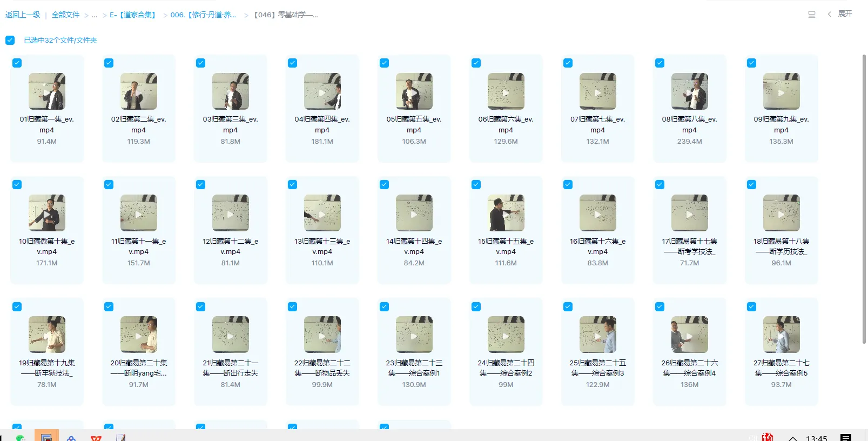Open the 03归藏第三集 video thumbnail
The image size is (868, 441).
[231, 91]
